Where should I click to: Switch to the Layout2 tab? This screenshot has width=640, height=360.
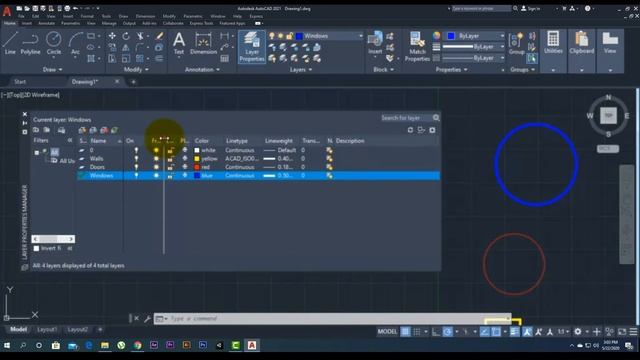78,329
